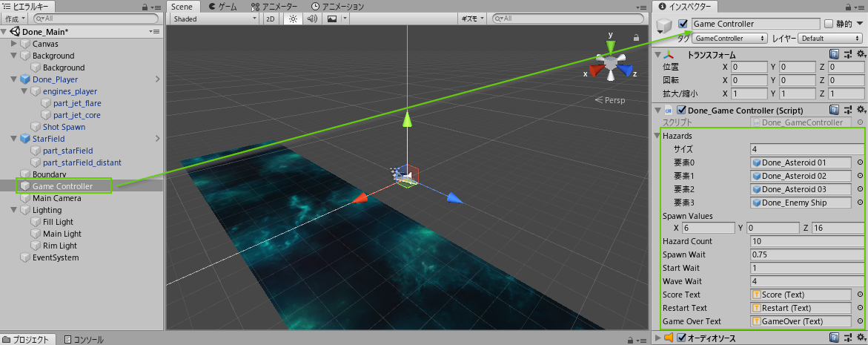Screen dimensions: 868x345
Task: Open the Layer Default dropdown
Action: coord(830,39)
